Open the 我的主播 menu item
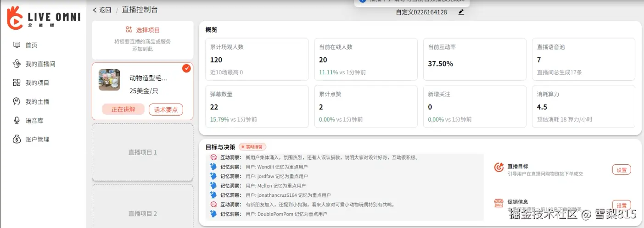Viewport: 644px width, 228px height. click(x=37, y=101)
